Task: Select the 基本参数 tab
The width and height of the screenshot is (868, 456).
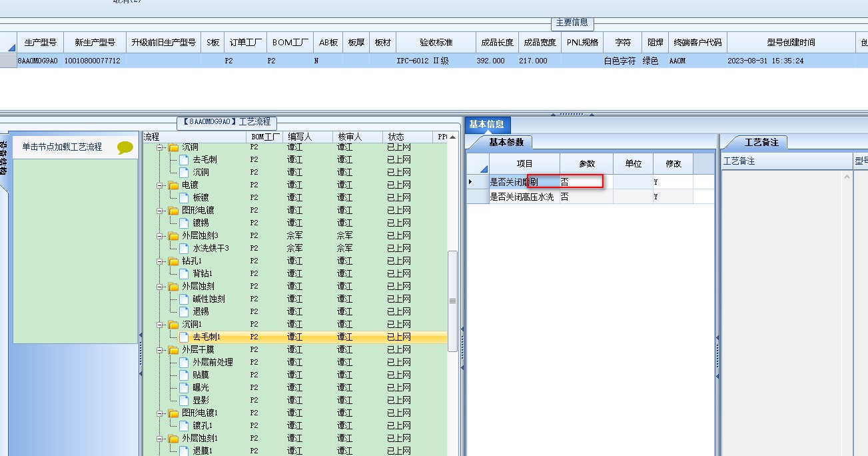Action: [x=506, y=142]
